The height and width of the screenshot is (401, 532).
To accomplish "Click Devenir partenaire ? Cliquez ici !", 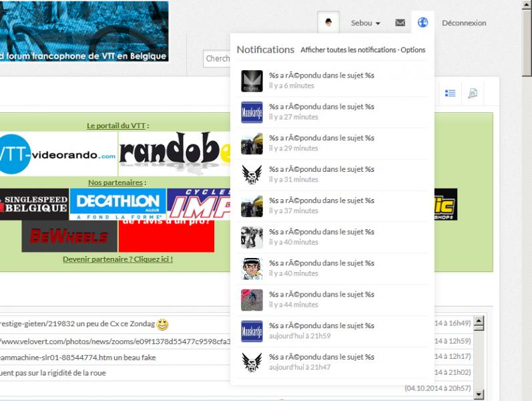I will tap(117, 259).
